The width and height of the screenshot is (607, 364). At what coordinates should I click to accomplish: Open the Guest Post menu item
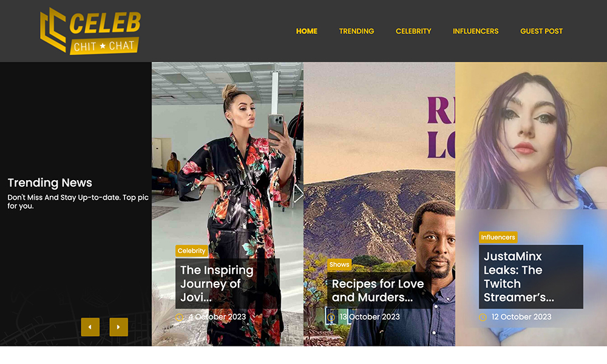(541, 32)
